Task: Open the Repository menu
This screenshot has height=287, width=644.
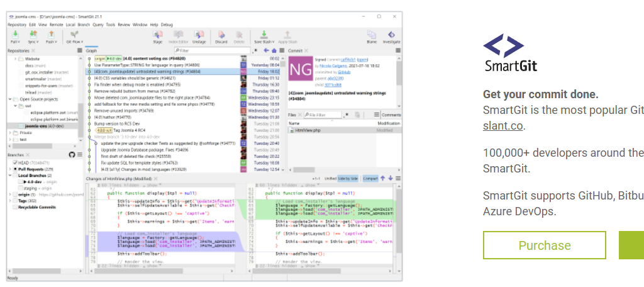Action: click(x=17, y=25)
